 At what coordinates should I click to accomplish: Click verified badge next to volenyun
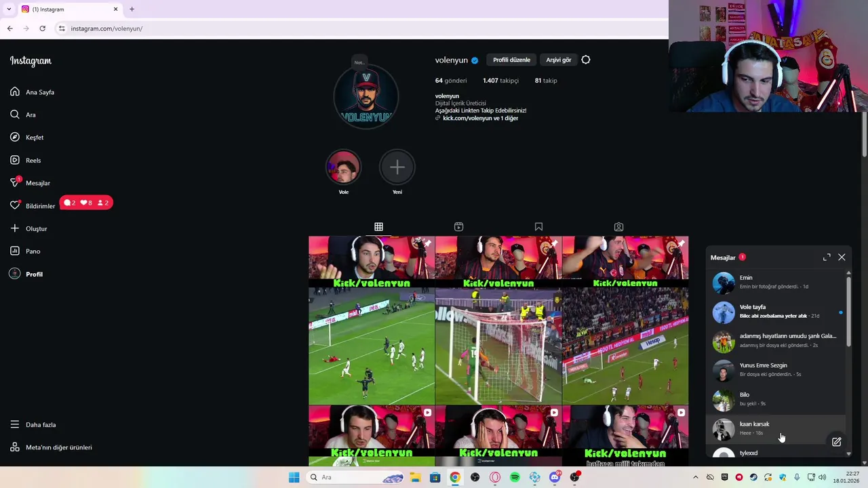475,60
